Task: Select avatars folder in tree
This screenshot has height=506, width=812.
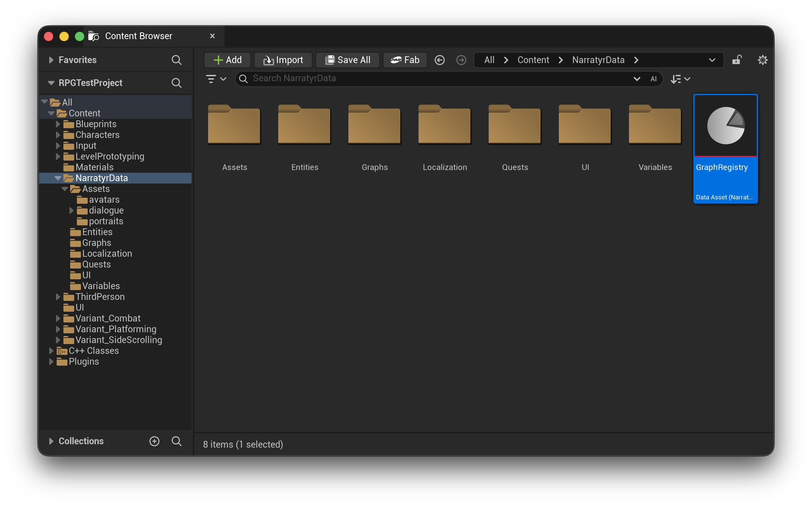Action: (104, 200)
